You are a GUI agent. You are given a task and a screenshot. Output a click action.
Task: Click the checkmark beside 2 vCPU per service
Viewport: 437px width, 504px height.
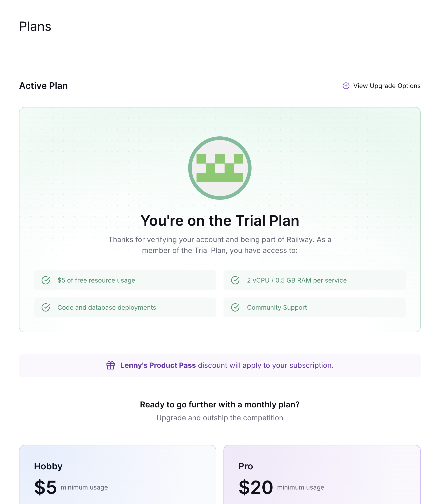pos(235,280)
